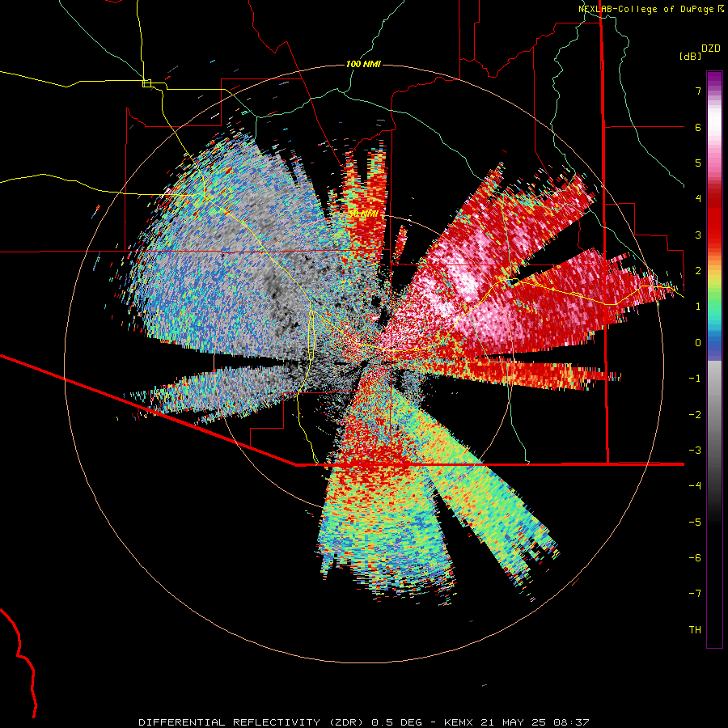Click the -2 value on the color scale
Screen dimensions: 728x728
pyautogui.click(x=695, y=415)
